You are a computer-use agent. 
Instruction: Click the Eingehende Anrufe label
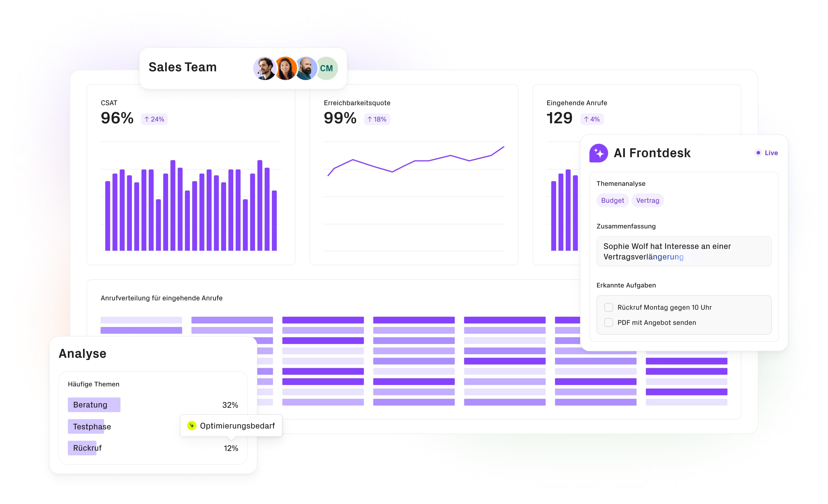[x=577, y=103]
